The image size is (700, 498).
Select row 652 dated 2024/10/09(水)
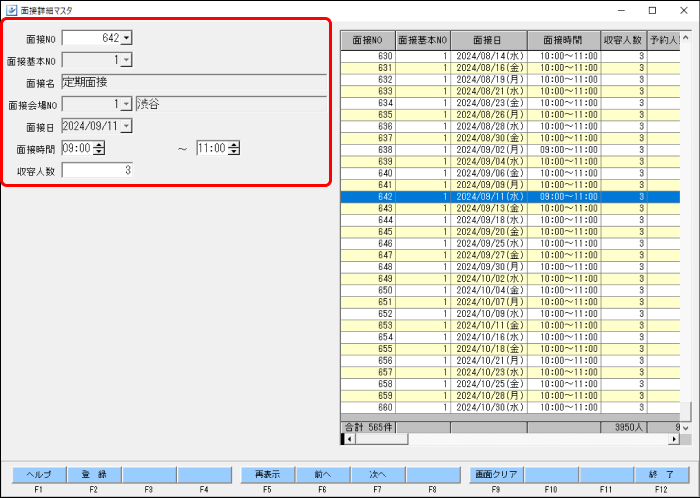510,314
